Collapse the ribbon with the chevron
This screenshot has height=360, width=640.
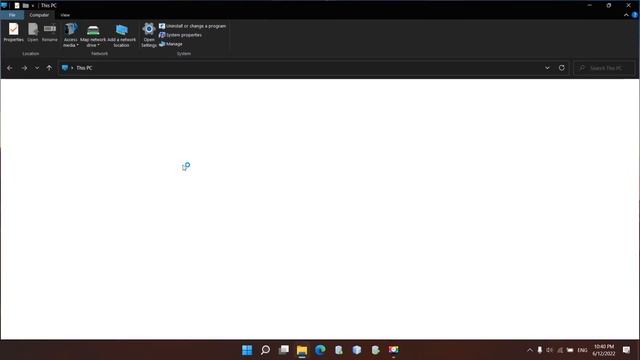pos(626,15)
